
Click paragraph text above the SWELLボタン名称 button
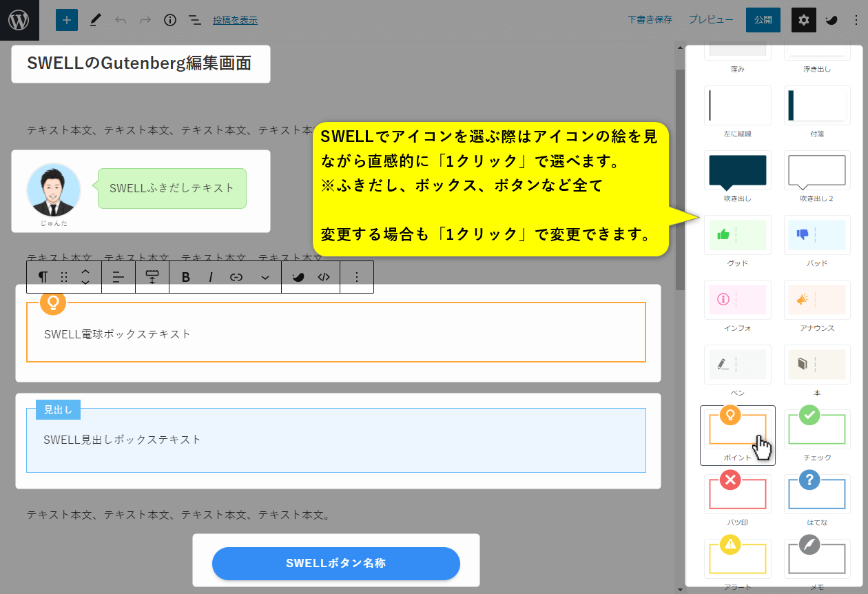click(179, 515)
